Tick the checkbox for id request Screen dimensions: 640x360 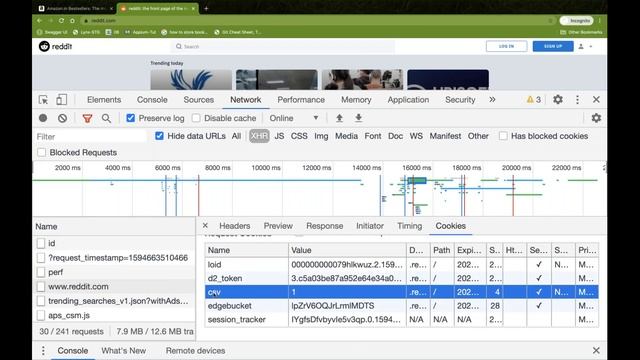(x=41, y=243)
